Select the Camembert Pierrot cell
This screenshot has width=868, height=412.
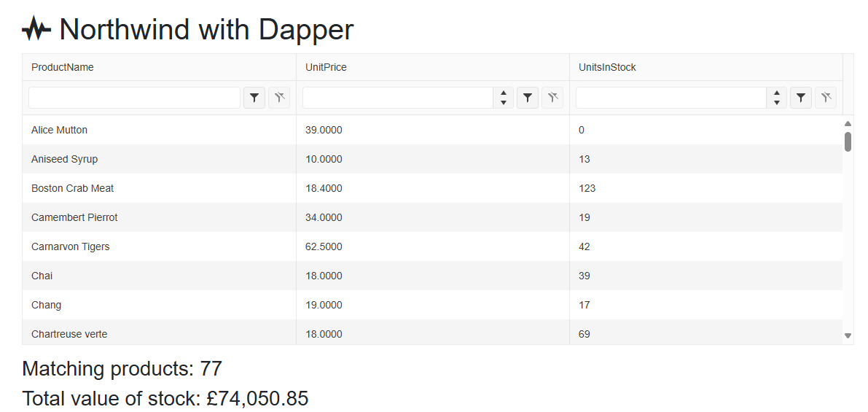(160, 217)
